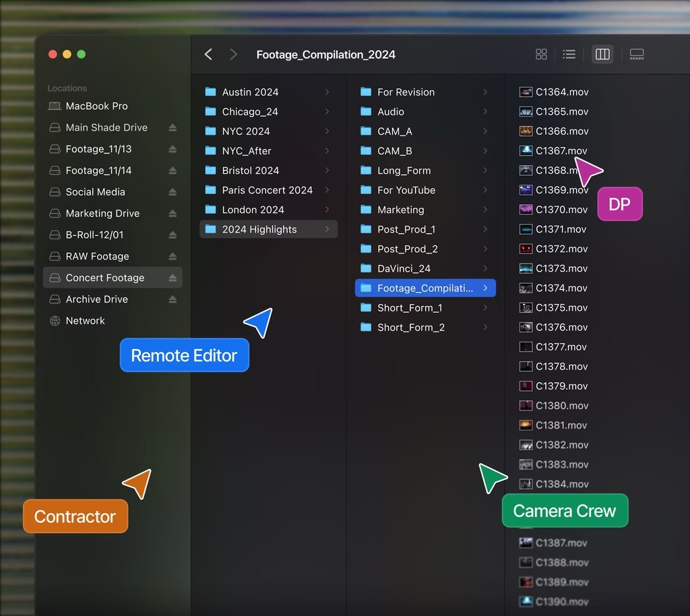This screenshot has width=690, height=616.
Task: Open Post_Prod_1 folder
Action: pyautogui.click(x=425, y=229)
